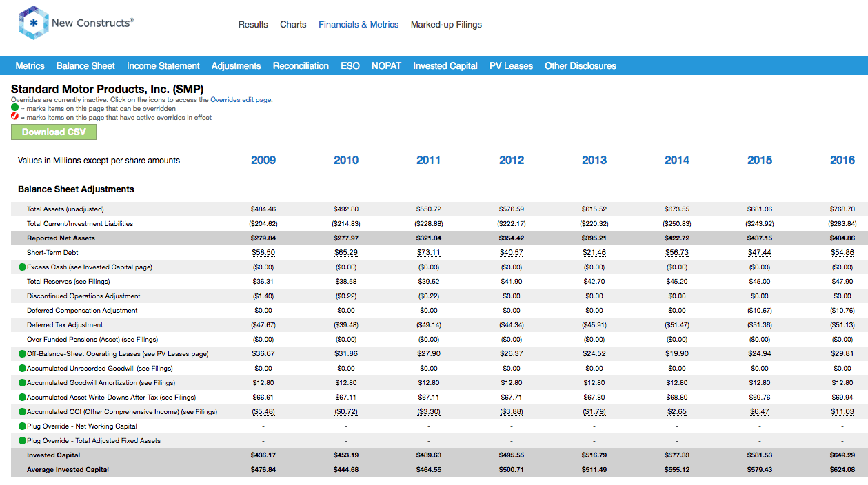Switch to the Metrics tab

[30, 66]
